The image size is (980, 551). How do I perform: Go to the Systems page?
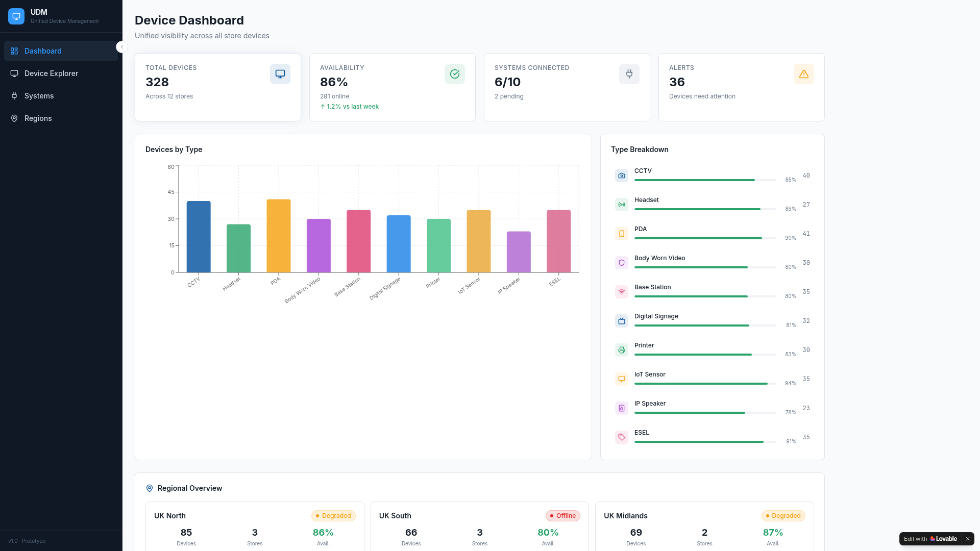[x=61, y=96]
